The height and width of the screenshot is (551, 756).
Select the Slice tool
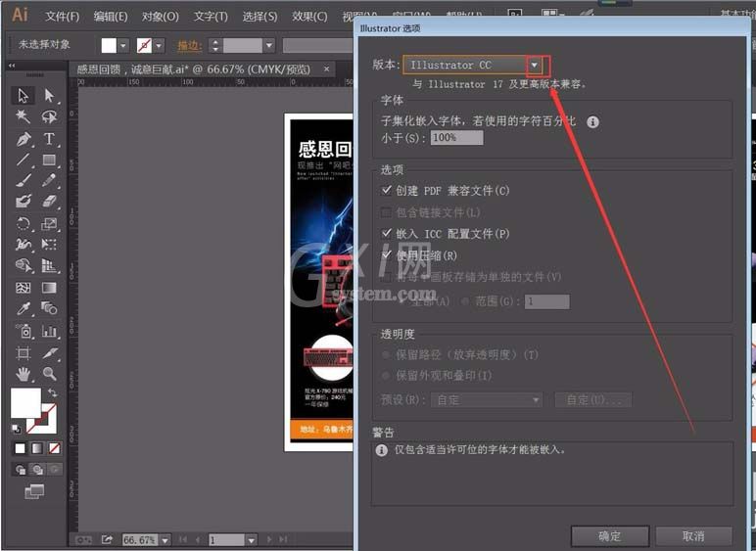[x=49, y=353]
